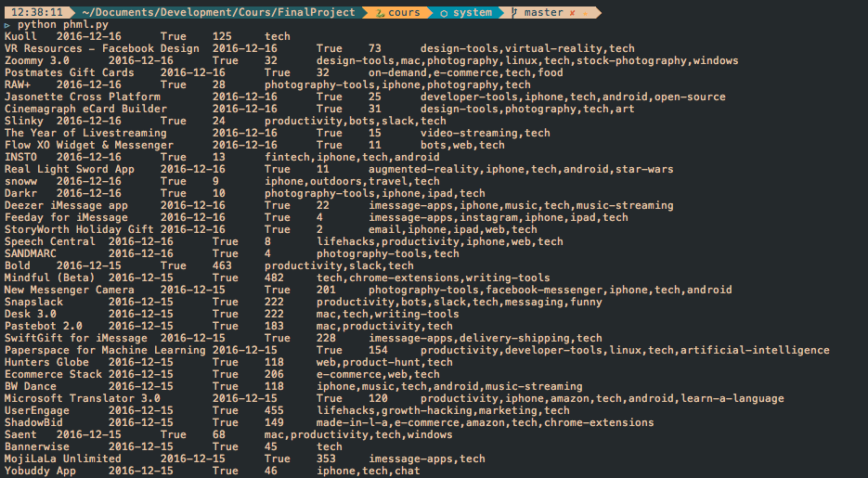Select the 'UserEngage' product name

(37, 411)
